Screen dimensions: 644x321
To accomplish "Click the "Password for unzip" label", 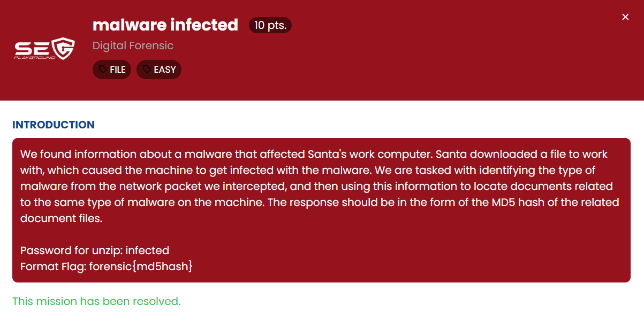I will [71, 250].
